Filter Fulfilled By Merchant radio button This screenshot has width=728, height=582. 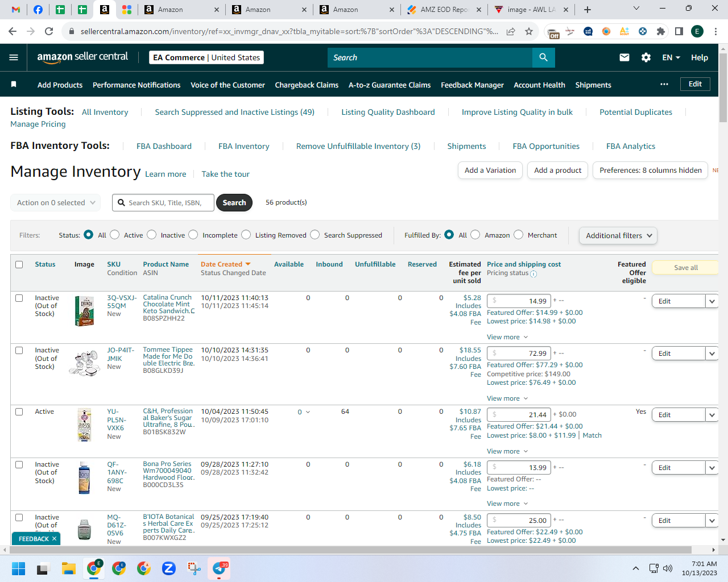[x=519, y=235]
